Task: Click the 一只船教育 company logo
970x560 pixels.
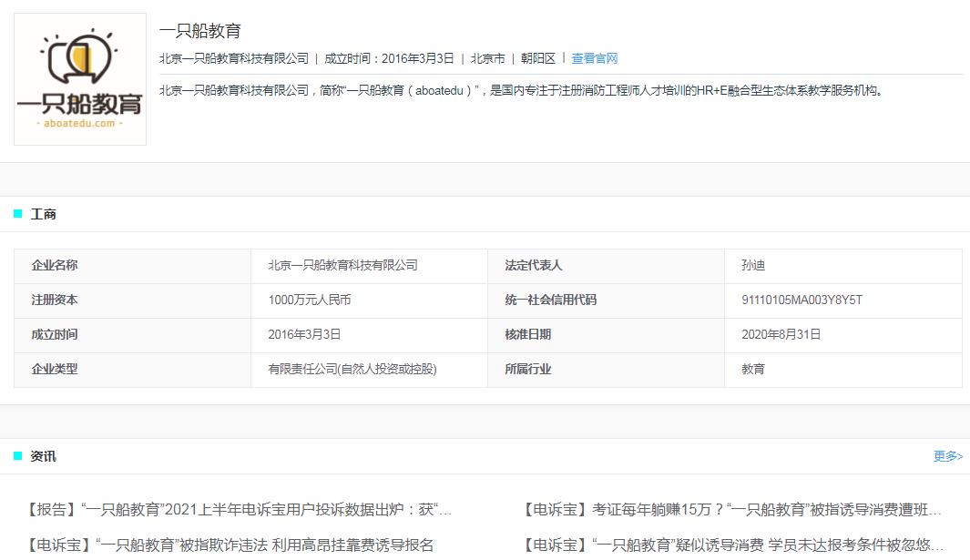Action: point(79,78)
